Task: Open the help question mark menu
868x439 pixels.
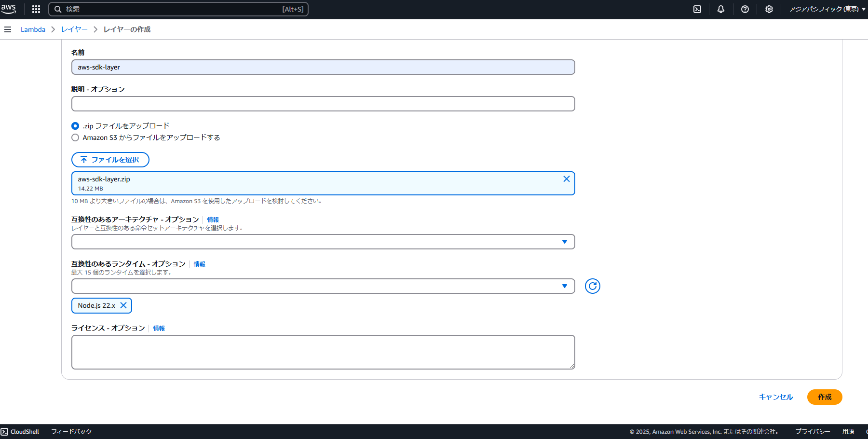Action: [745, 9]
